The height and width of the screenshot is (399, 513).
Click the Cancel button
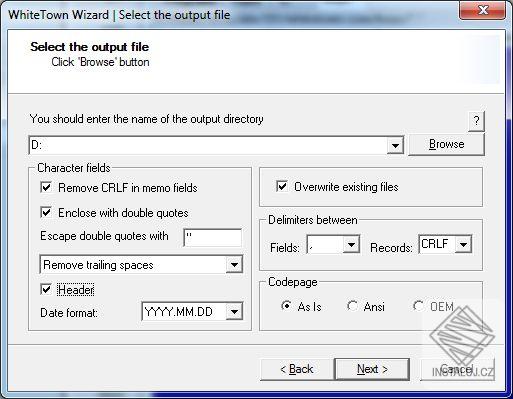coord(457,369)
